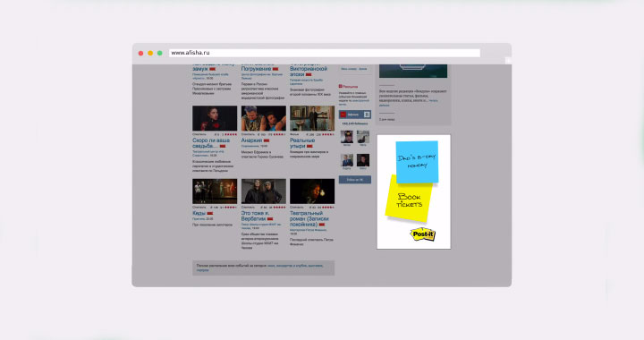Click the red ticket icon next to Анархия
Screen dimensions: 644x340
coord(267,140)
